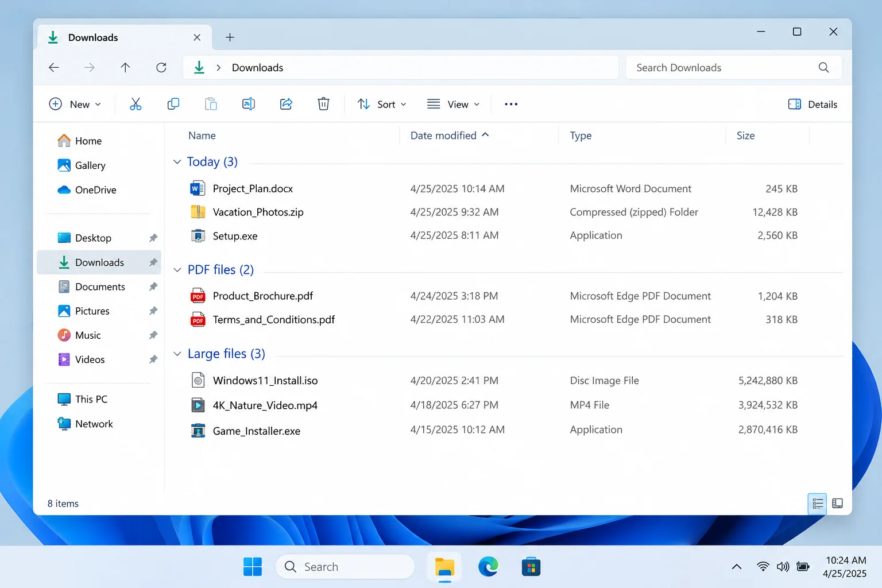Click the Copy icon in toolbar
The image size is (882, 588).
[173, 104]
